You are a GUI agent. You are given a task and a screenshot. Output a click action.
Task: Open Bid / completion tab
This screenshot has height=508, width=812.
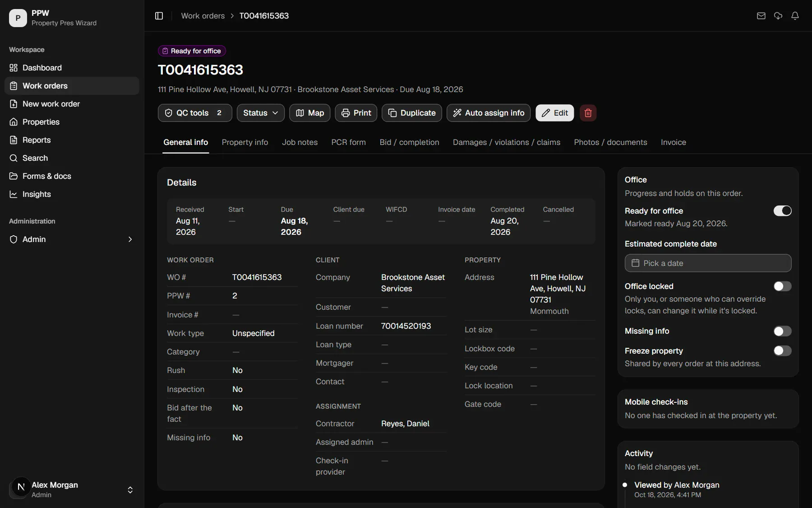pos(409,142)
